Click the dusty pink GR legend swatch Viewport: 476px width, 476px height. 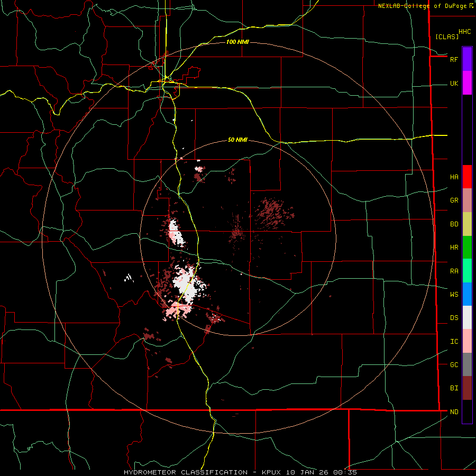tap(467, 200)
